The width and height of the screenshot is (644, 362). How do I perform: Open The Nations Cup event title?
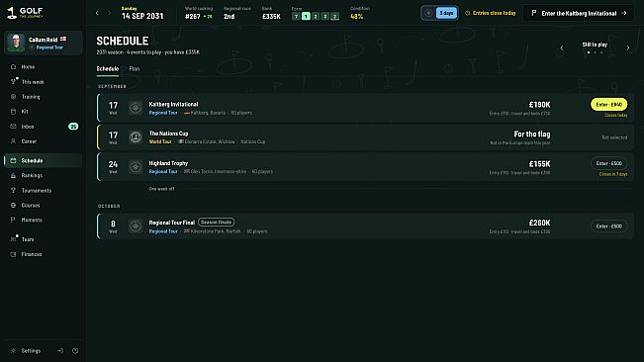click(168, 134)
